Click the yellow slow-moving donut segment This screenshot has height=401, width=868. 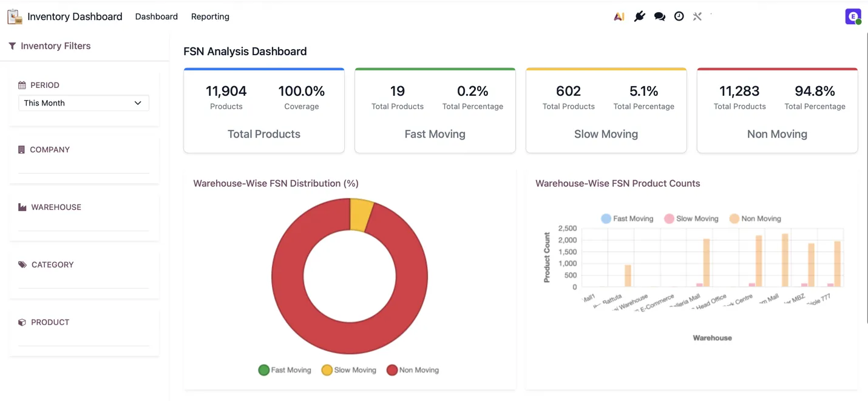click(x=362, y=215)
